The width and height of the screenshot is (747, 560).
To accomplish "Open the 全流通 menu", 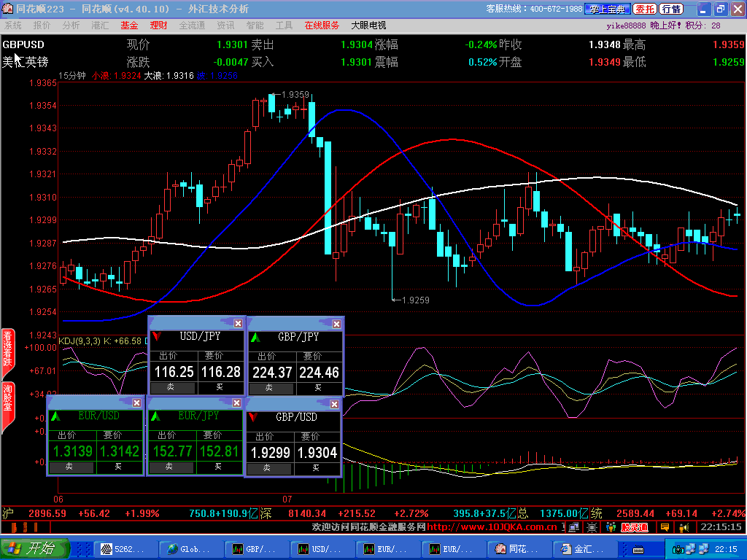I will click(x=192, y=26).
